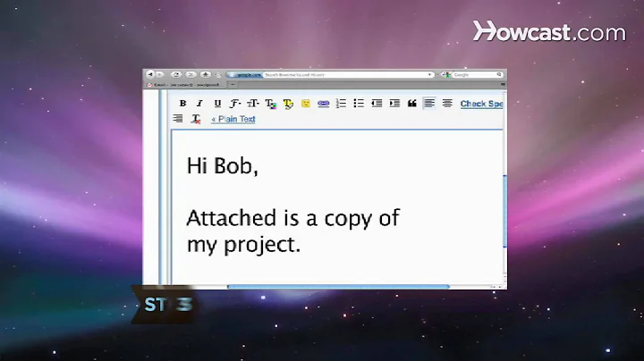Viewport: 644px width, 361px height.
Task: Toggle italic formatting in the email toolbar
Action: 199,104
